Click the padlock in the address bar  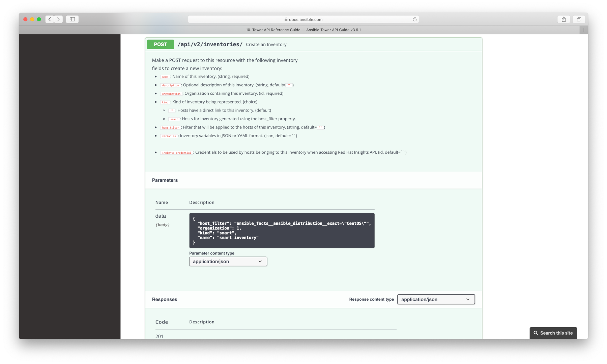(x=285, y=19)
